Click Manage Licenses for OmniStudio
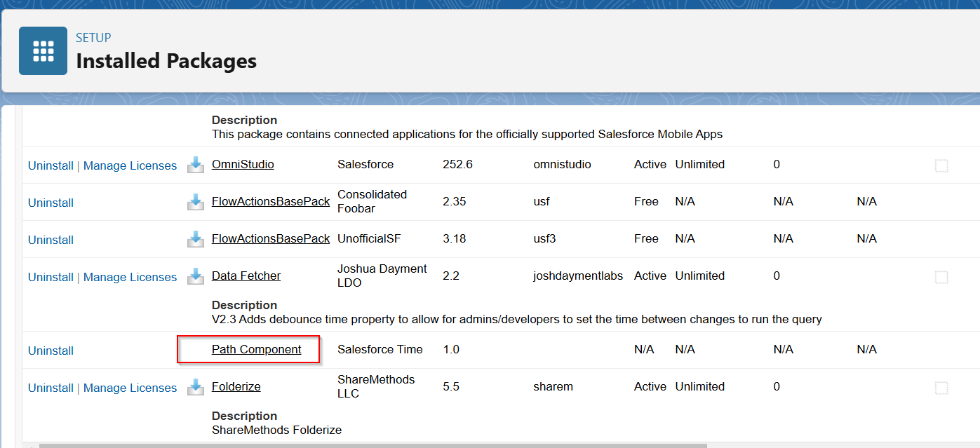Viewport: 980px width, 448px height. coord(130,165)
